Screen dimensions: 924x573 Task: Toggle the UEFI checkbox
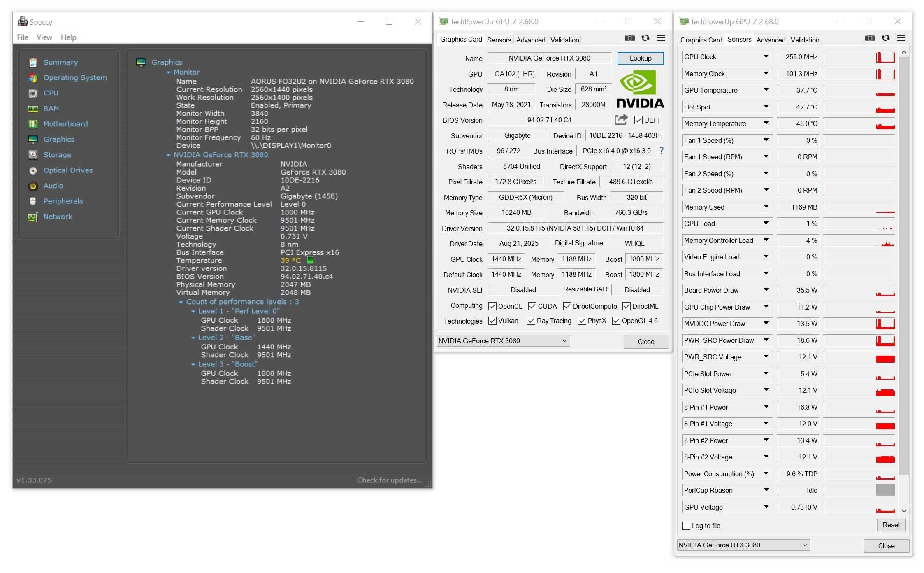coord(638,120)
